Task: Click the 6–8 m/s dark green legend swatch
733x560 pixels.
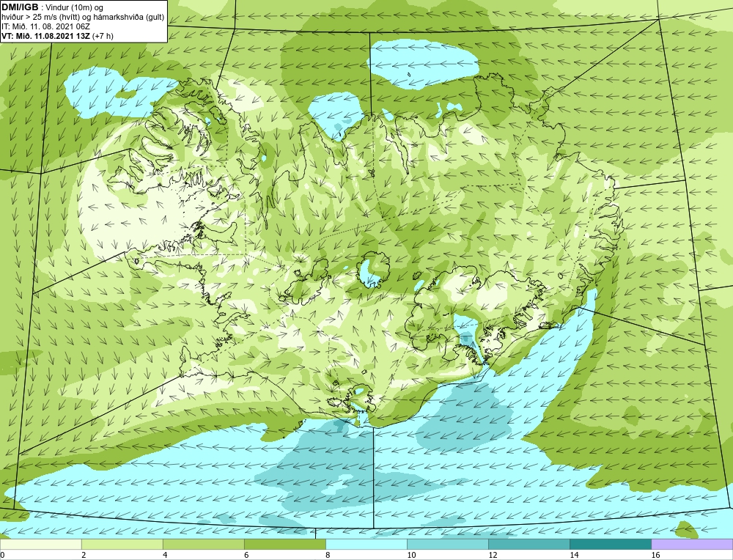Action: tap(284, 544)
